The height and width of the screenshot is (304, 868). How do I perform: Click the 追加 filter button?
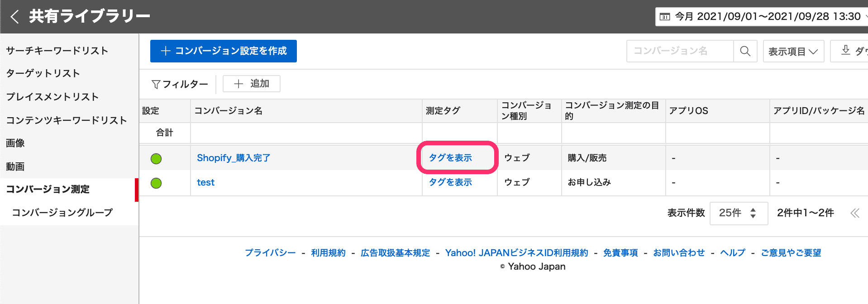252,84
